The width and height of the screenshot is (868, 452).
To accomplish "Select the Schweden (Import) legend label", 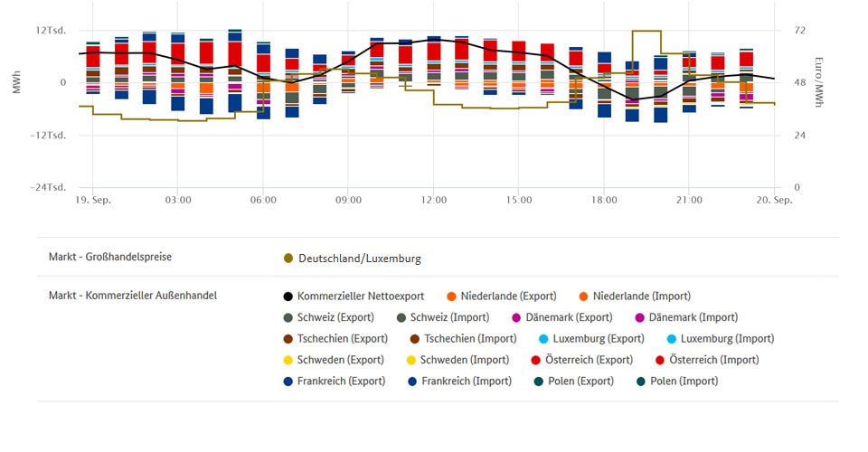I will [x=465, y=360].
